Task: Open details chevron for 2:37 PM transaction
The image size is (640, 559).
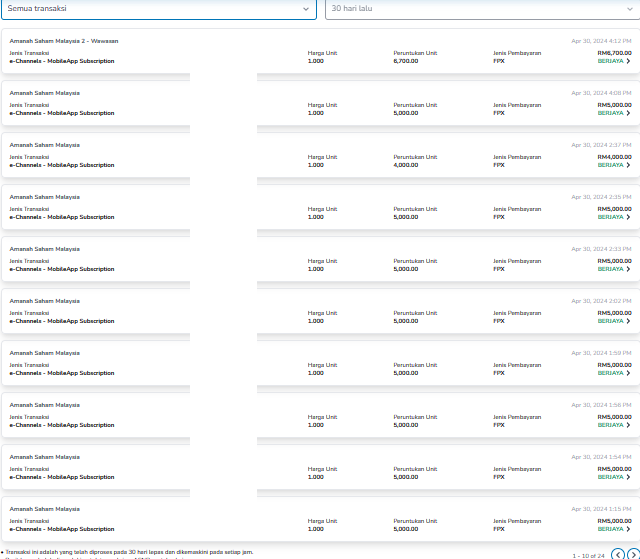Action: click(628, 165)
